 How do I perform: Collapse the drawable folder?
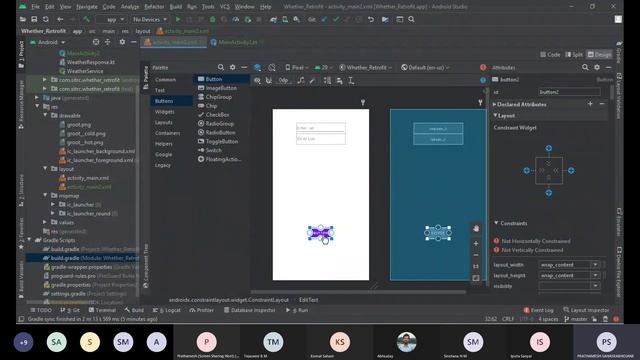click(45, 116)
